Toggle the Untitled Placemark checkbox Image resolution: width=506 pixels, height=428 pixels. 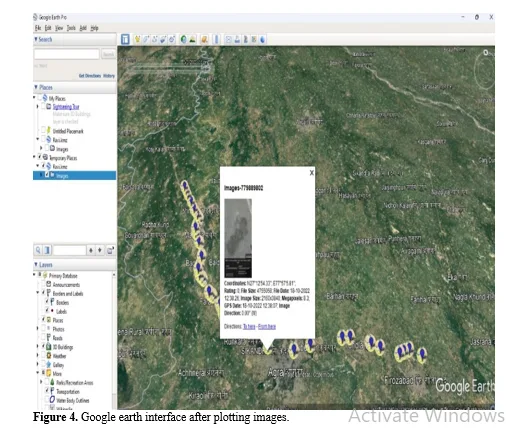point(43,130)
